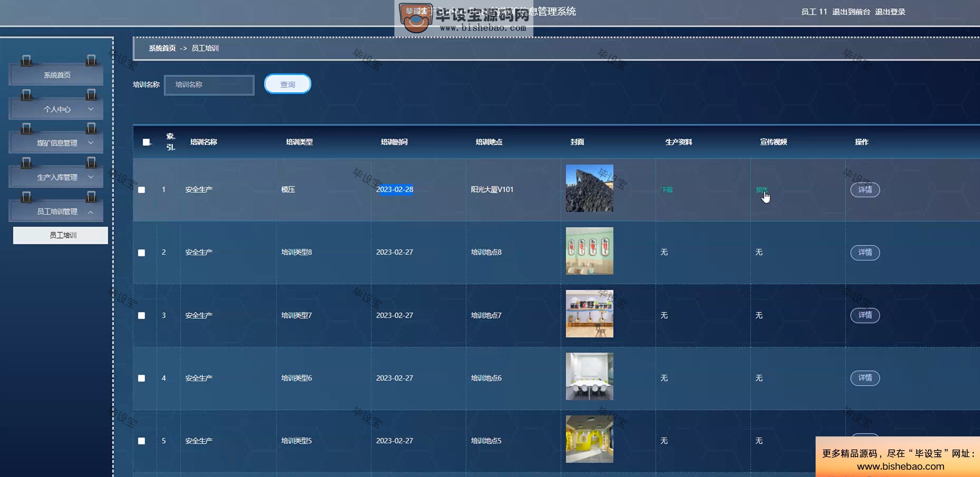
Task: Click highlighted date 2023-02-28
Action: coord(394,189)
